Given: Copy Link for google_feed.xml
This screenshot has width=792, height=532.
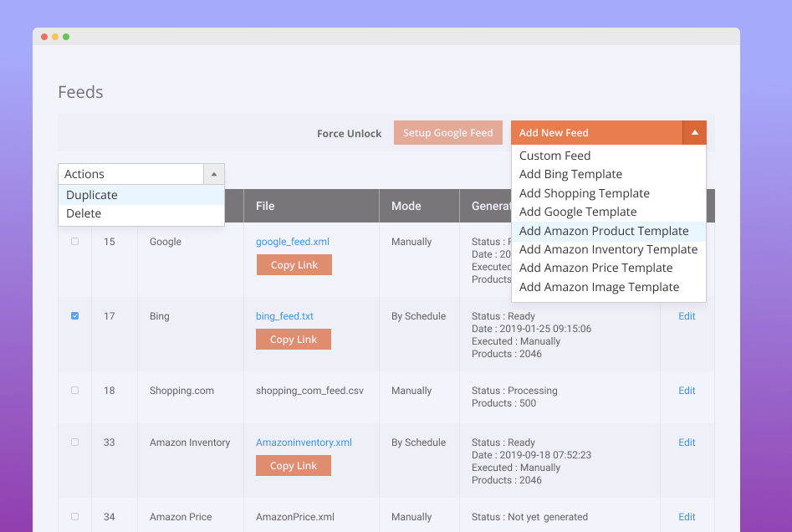Looking at the screenshot, I should coord(294,264).
